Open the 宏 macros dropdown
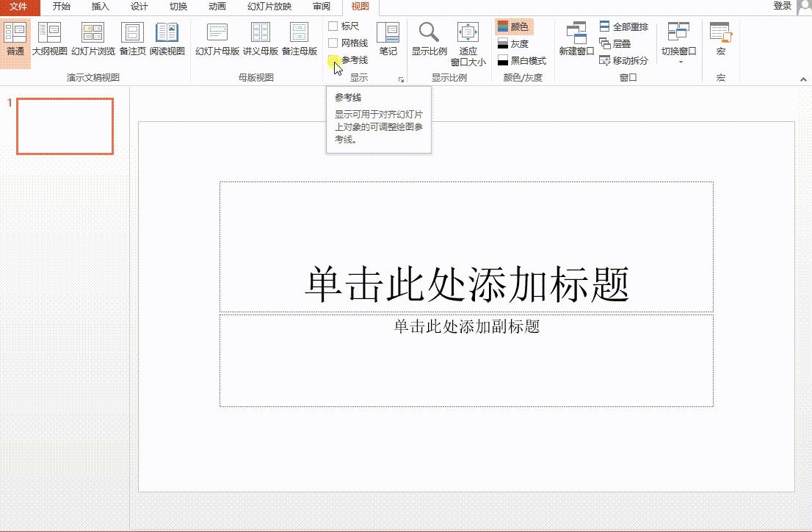Screen dimensions: 812x532 (x=720, y=40)
